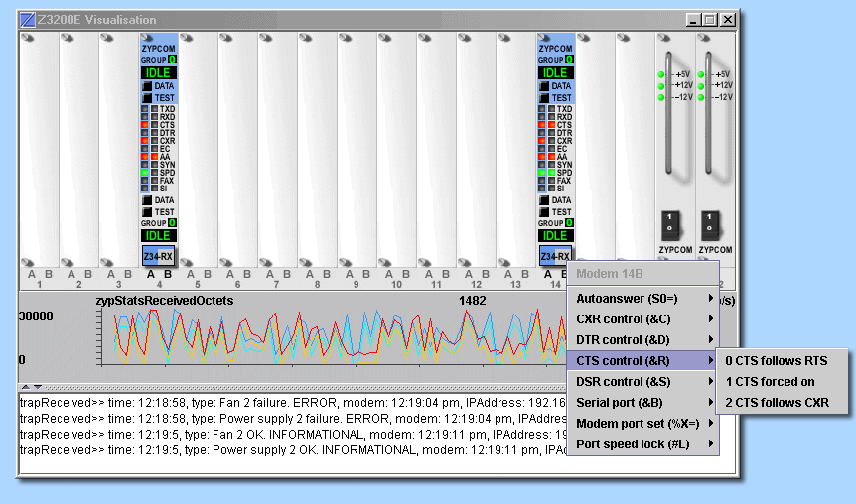Expand the Autoanswer (S0=) submenu

pos(642,298)
